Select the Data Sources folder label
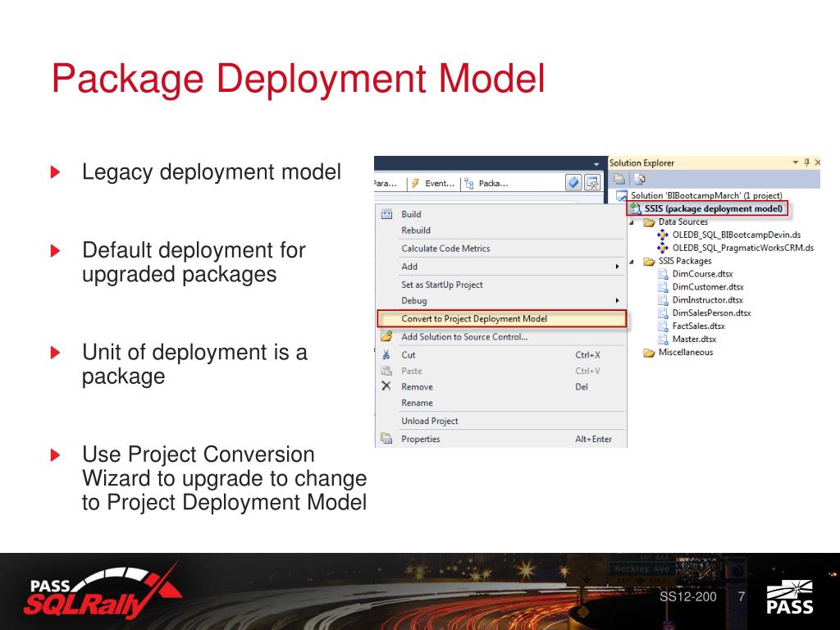840x630 pixels. pos(683,221)
